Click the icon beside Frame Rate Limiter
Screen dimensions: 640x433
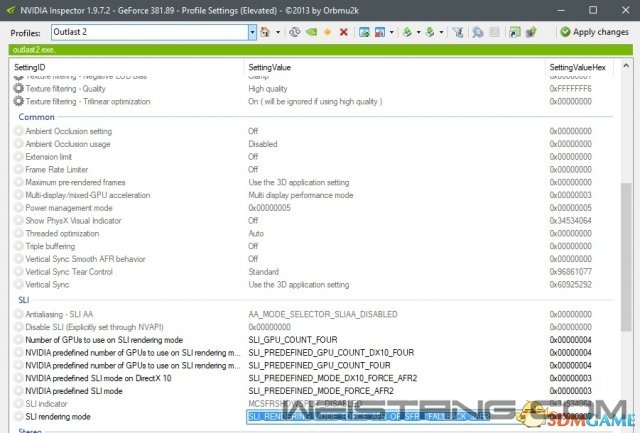coord(18,169)
